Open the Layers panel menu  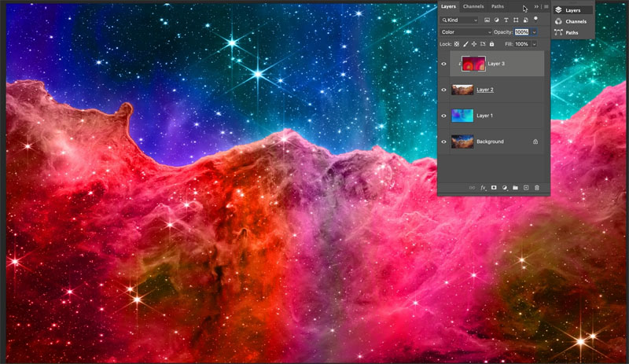pyautogui.click(x=546, y=6)
